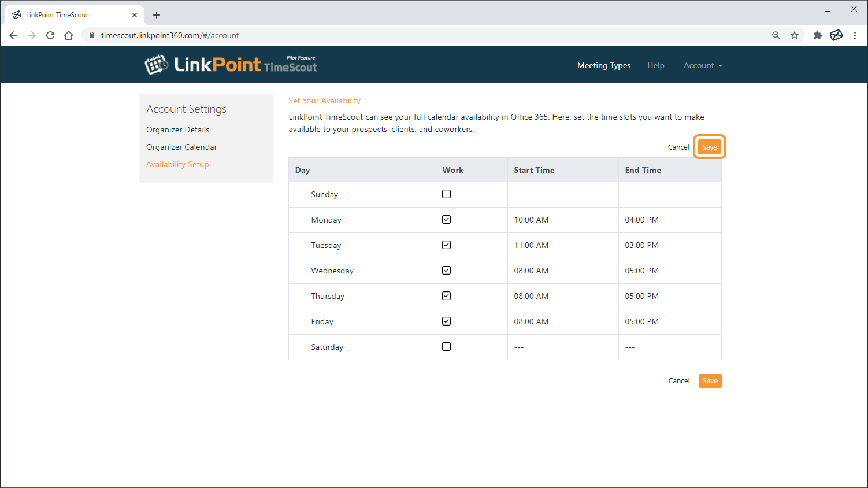Click the Account Settings heading
Viewport: 868px width, 488px height.
pyautogui.click(x=186, y=109)
